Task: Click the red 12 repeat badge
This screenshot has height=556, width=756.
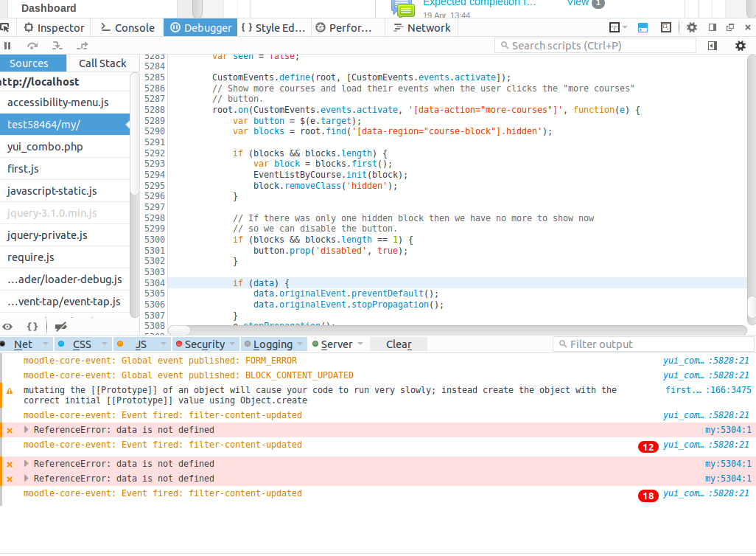Action: click(648, 447)
